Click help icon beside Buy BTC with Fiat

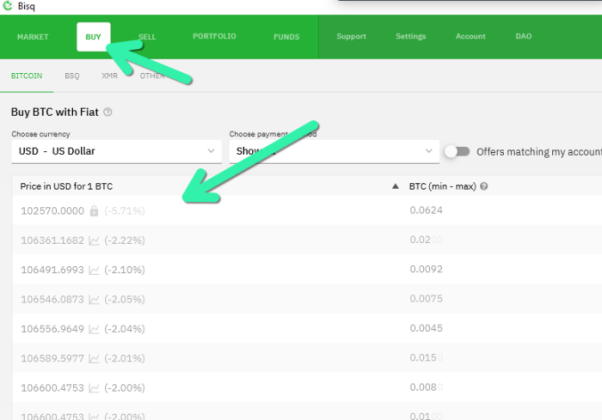[x=108, y=113]
